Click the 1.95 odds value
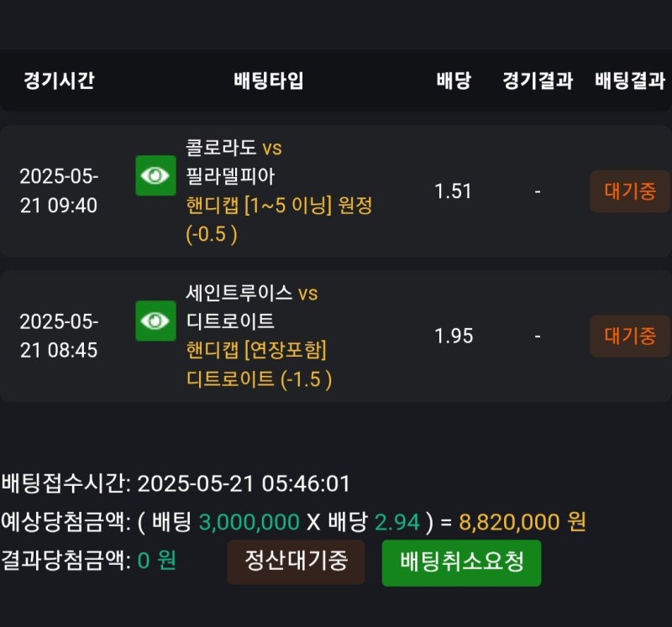Screen dimensions: 672x627 tap(454, 337)
